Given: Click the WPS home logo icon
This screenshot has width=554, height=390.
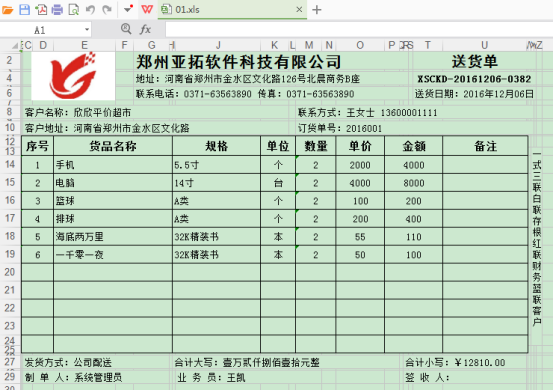Looking at the screenshot, I should point(147,9).
